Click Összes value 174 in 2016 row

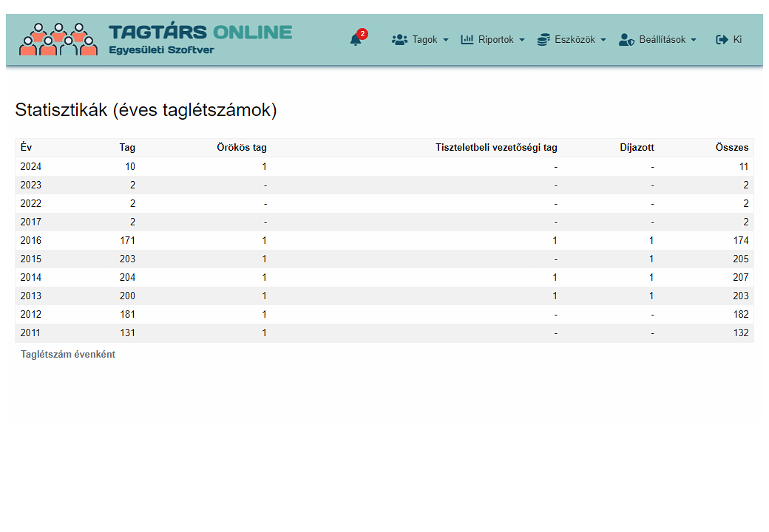tap(741, 241)
